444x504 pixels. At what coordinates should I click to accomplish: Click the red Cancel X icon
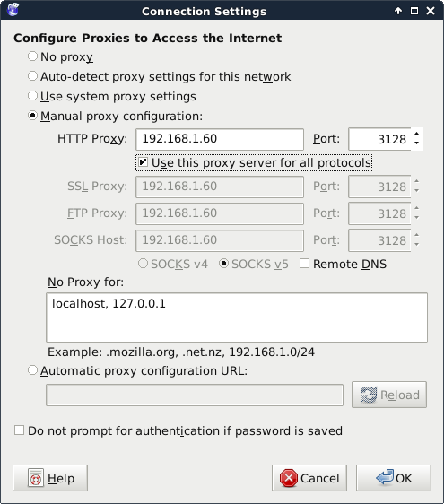click(289, 478)
